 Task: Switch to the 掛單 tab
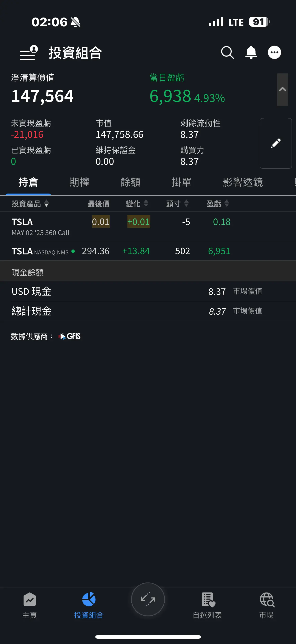[x=181, y=182]
